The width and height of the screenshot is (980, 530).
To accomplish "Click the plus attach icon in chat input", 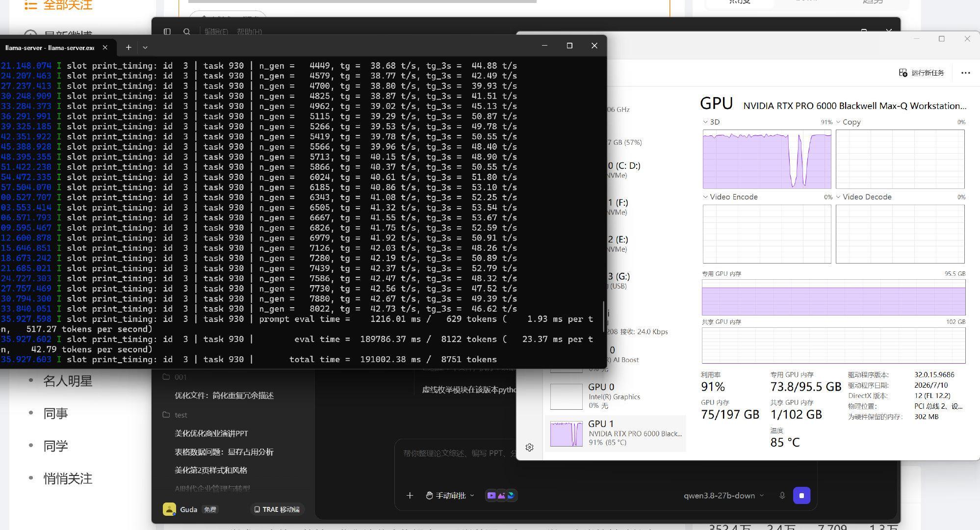I will [x=410, y=496].
